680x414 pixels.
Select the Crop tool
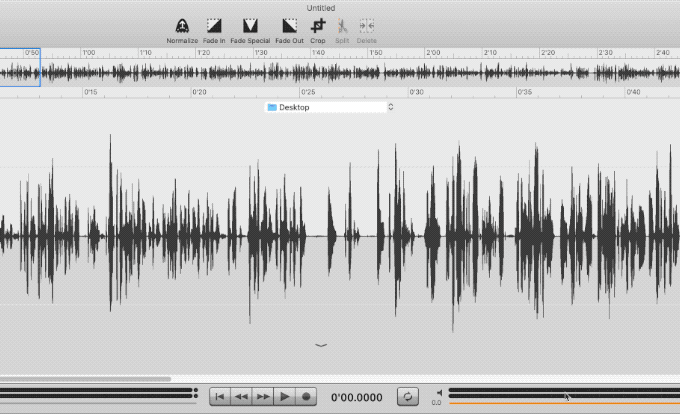pyautogui.click(x=318, y=31)
